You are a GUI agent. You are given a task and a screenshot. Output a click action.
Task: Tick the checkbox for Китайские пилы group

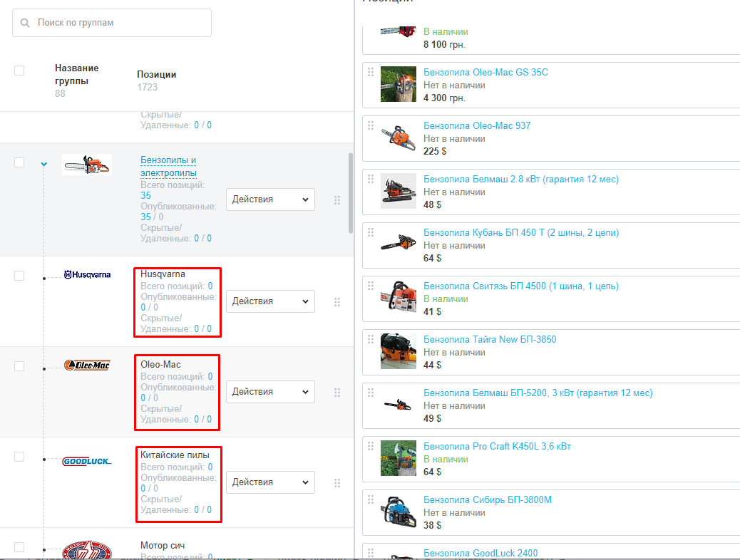(x=19, y=457)
